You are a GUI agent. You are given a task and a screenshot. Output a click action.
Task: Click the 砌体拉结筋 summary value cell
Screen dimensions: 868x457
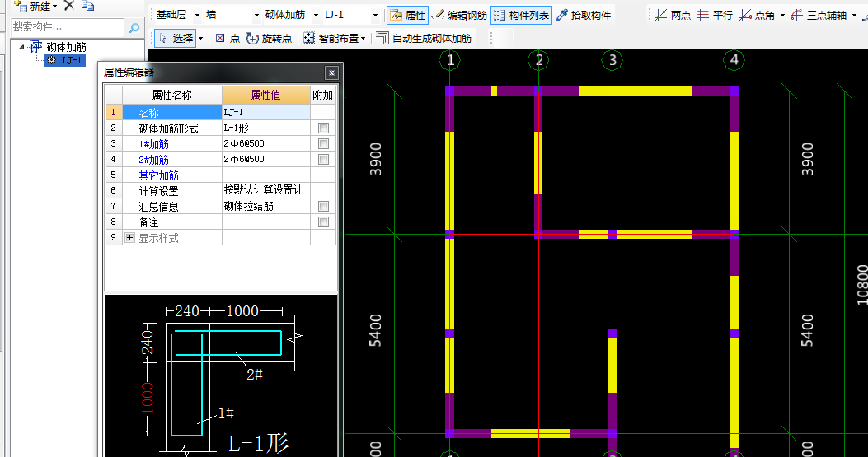point(265,206)
